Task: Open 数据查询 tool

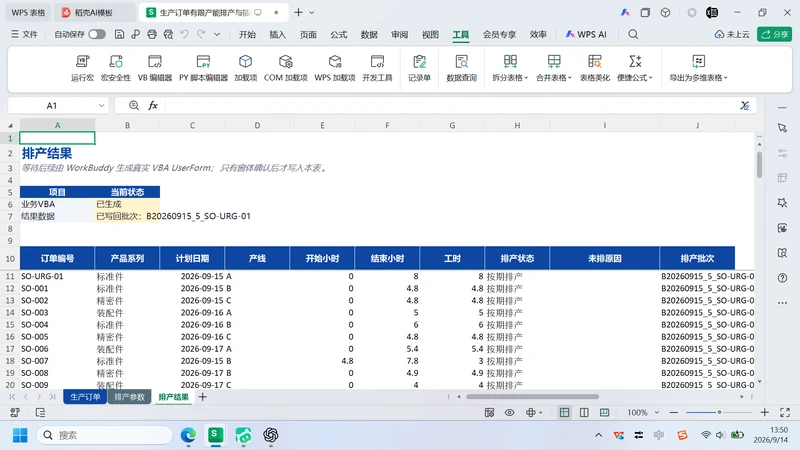Action: pyautogui.click(x=461, y=68)
